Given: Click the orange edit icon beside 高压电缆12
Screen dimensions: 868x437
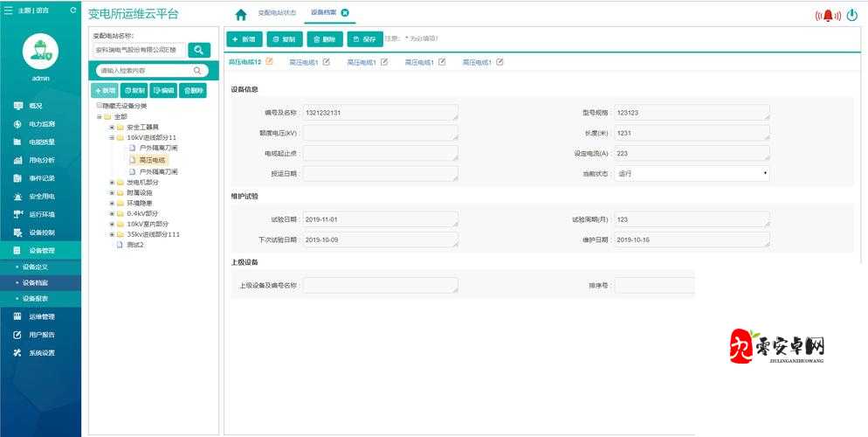Looking at the screenshot, I should [270, 61].
